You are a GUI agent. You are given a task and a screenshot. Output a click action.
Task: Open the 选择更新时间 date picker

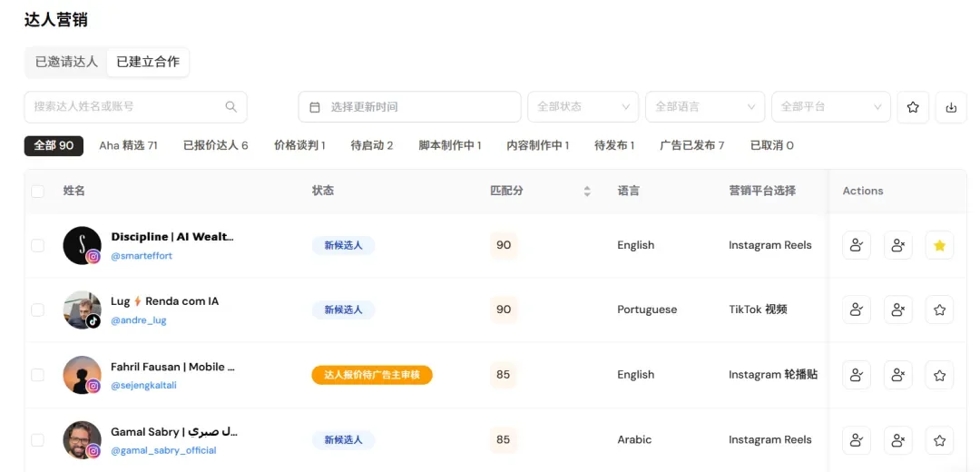coord(409,107)
